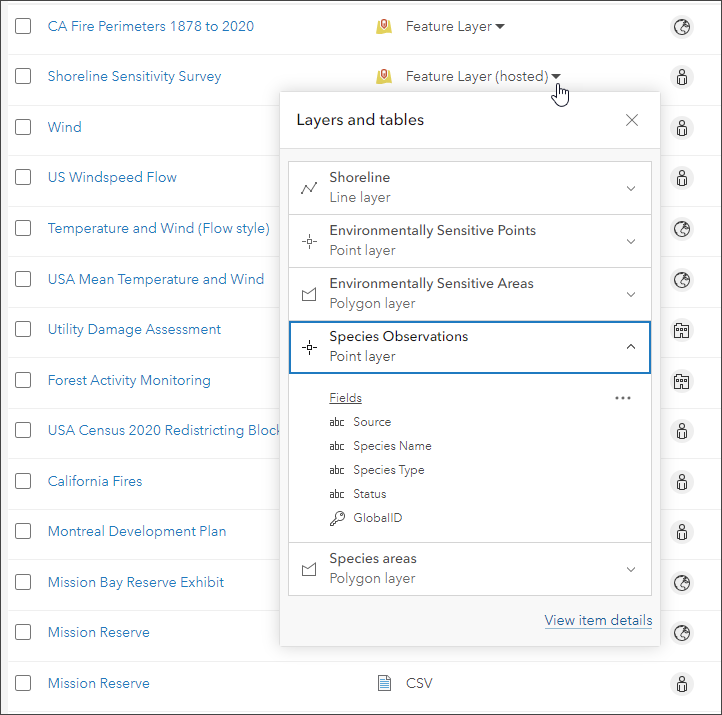
Task: Open the Shoreline Sensitivity Survey item
Action: pyautogui.click(x=134, y=76)
